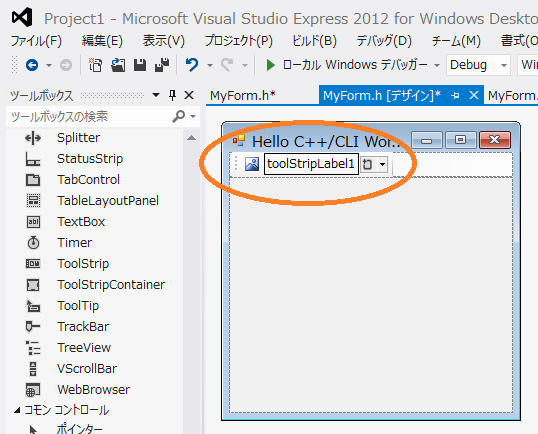Open the toolbox search options dropdown

[193, 117]
